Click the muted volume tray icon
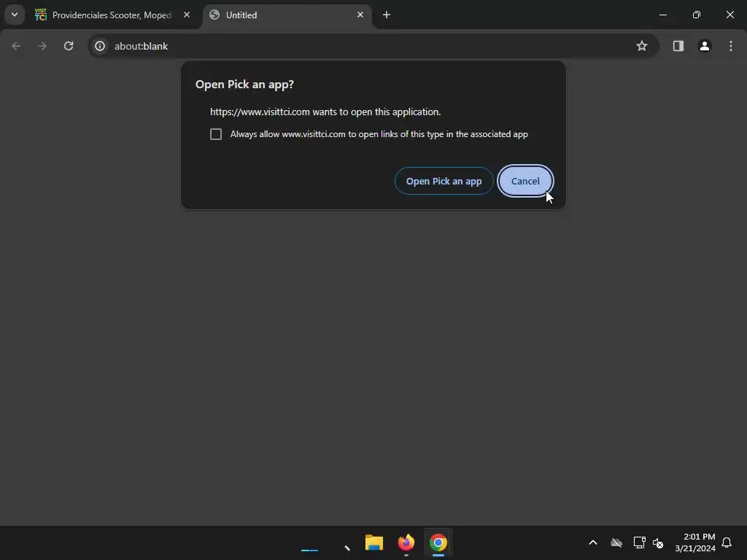The height and width of the screenshot is (560, 747). pyautogui.click(x=658, y=542)
